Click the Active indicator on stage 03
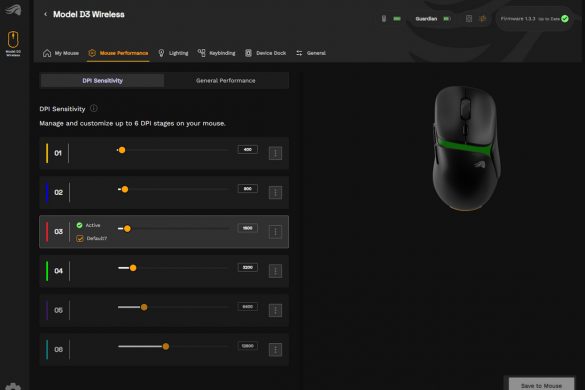Screen dimensions: 585x390 (x=88, y=225)
